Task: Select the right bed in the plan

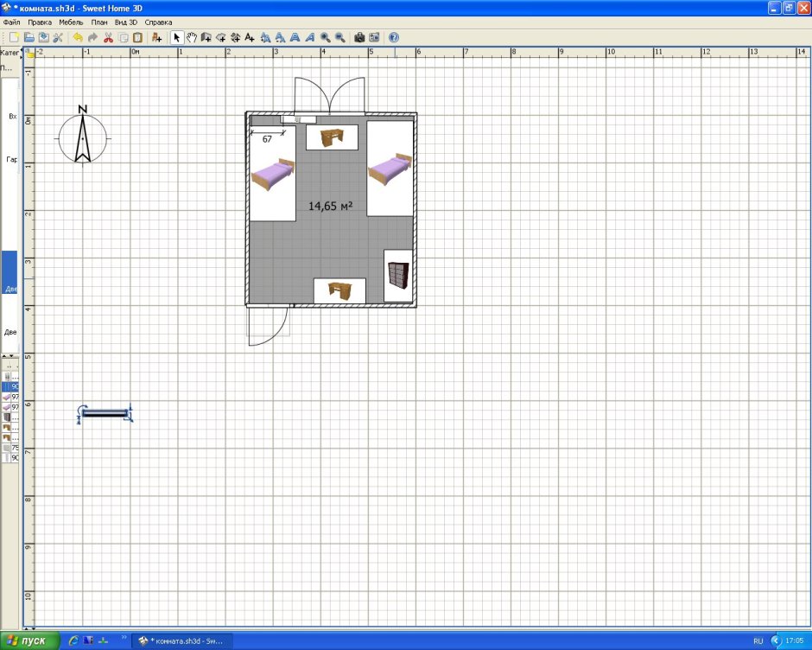Action: pos(390,168)
